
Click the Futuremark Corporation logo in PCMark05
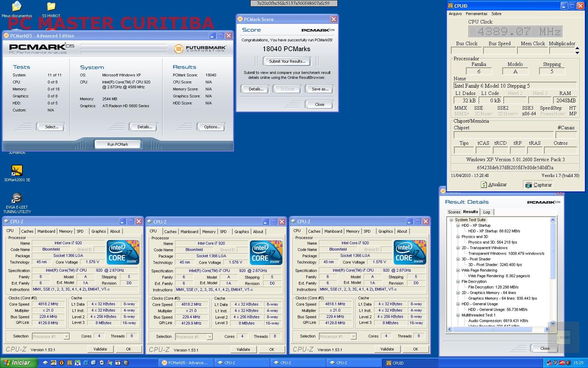click(200, 48)
